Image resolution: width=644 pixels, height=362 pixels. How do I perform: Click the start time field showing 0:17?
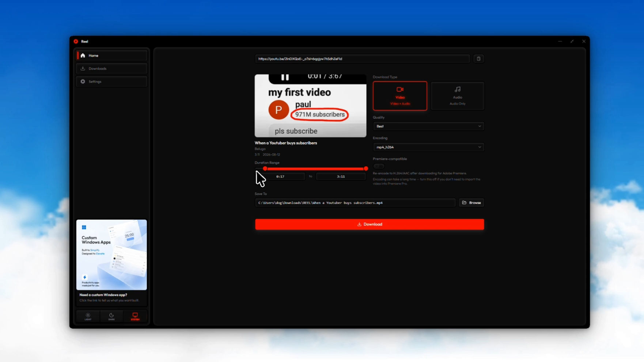point(280,176)
